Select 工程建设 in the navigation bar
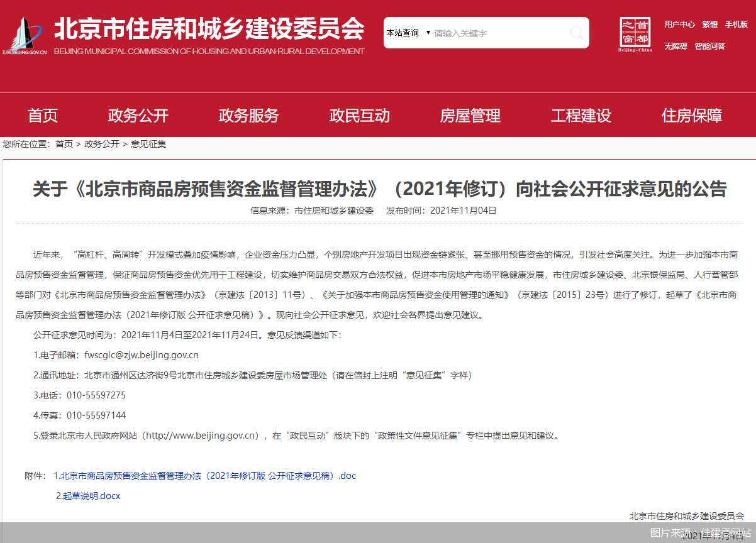This screenshot has height=543, width=756. point(581,116)
